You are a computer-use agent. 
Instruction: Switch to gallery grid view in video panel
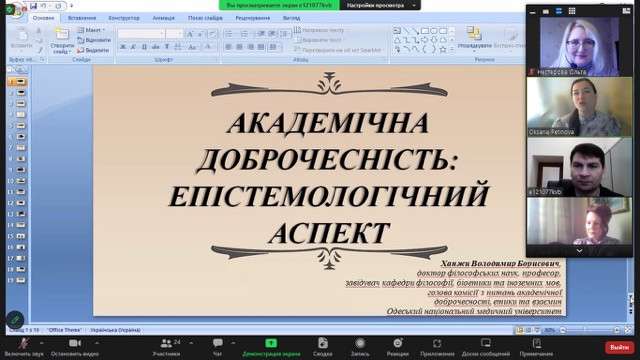click(x=572, y=11)
